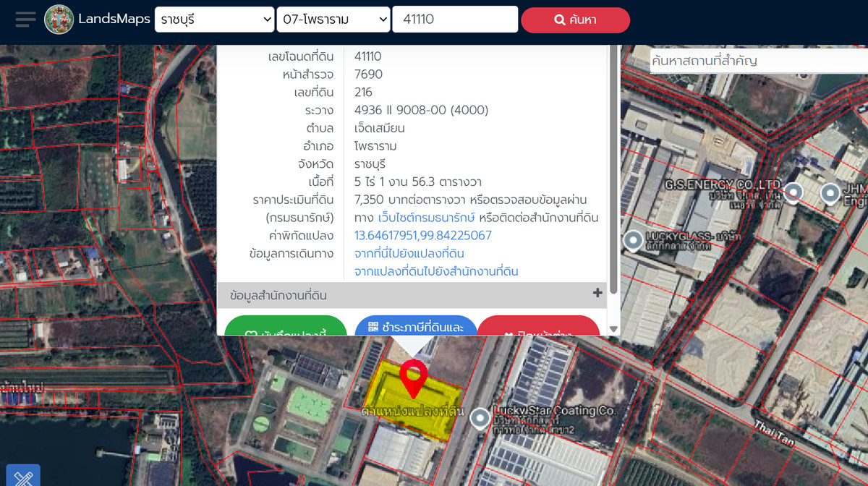Select the LuckyGlass place marker
868x486 pixels.
634,238
